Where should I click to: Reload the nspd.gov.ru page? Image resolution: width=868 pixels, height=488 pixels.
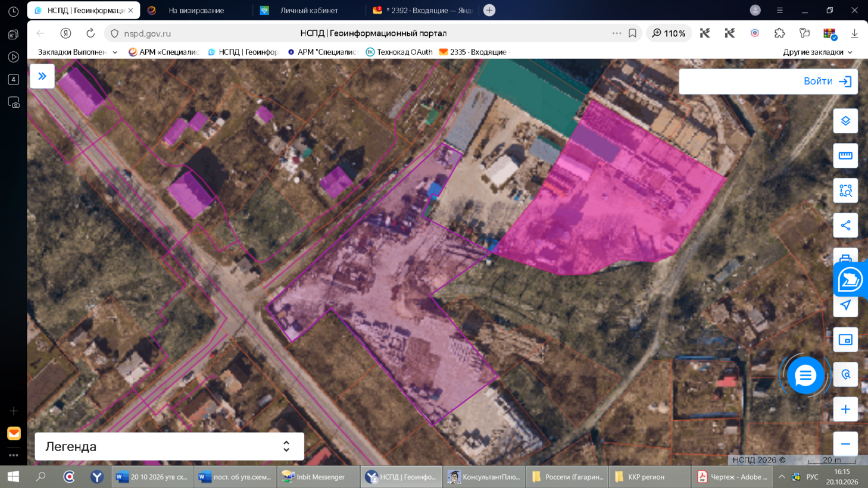pos(90,33)
